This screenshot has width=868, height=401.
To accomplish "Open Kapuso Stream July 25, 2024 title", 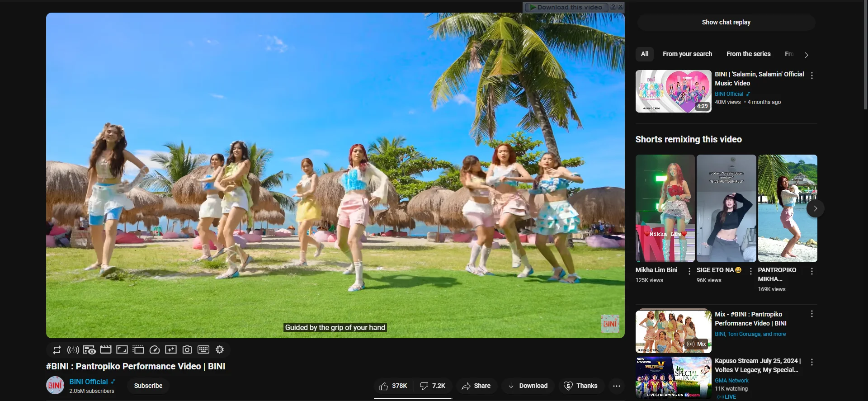I will (758, 365).
